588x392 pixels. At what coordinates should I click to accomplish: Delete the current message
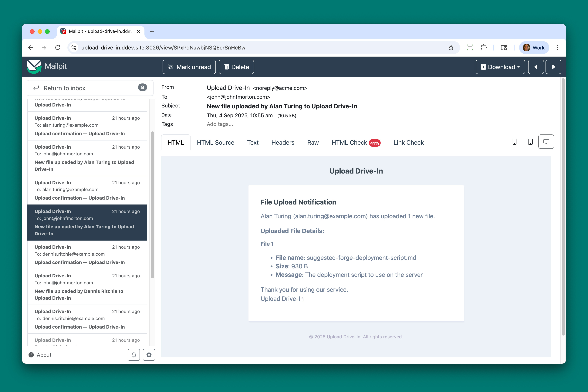pos(236,67)
